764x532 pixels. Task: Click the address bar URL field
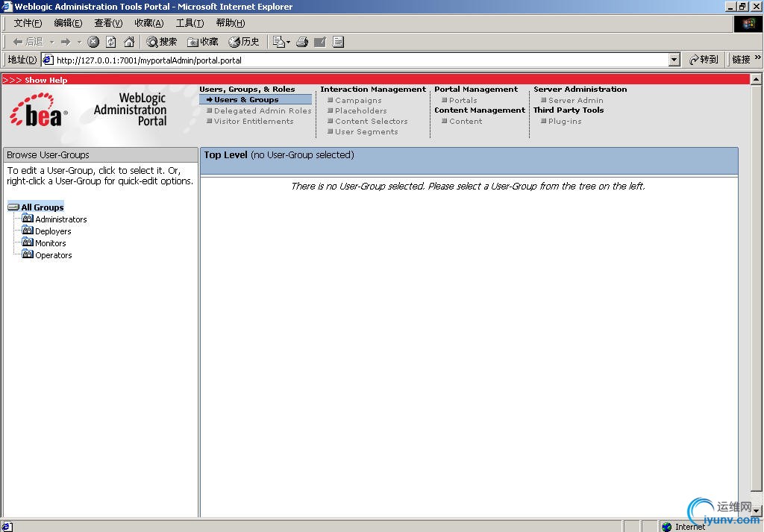click(x=361, y=60)
